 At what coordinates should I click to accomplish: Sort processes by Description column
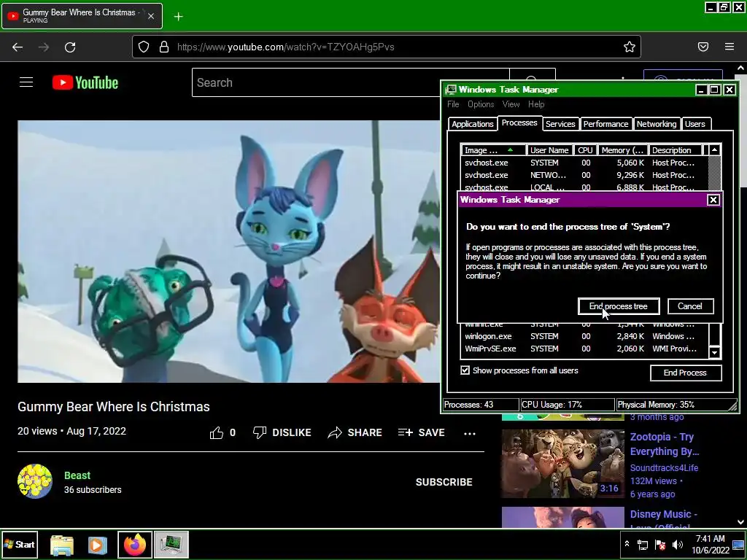[675, 150]
